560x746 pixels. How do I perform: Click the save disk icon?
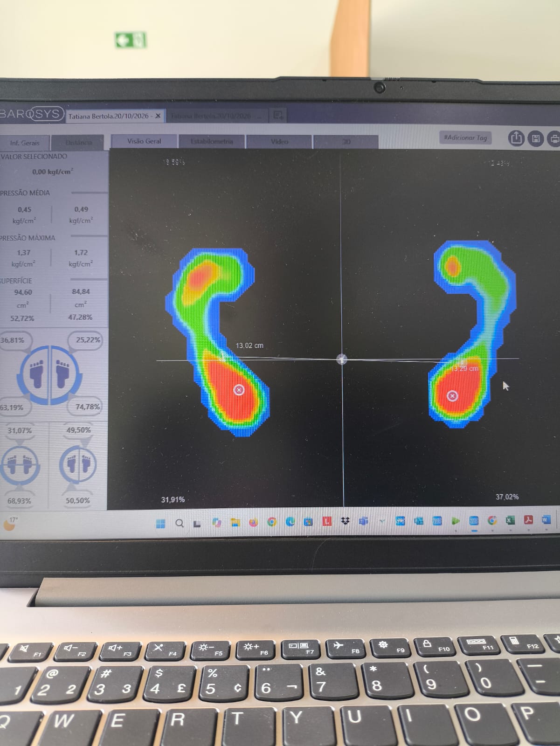pos(536,138)
